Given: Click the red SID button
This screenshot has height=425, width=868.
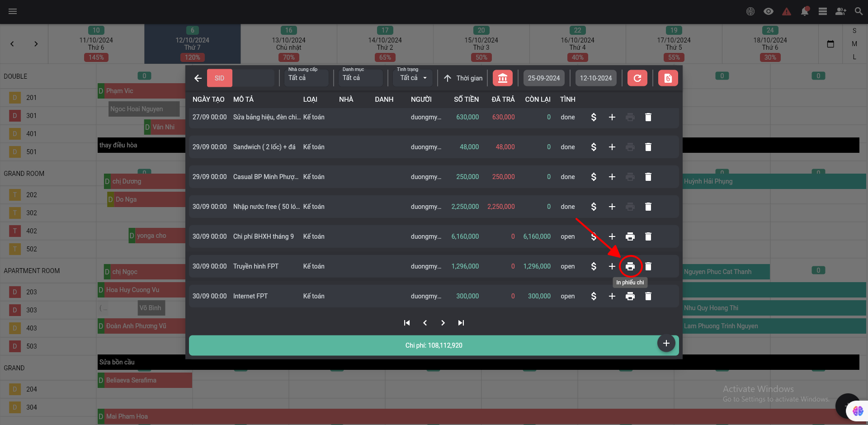Looking at the screenshot, I should point(220,78).
